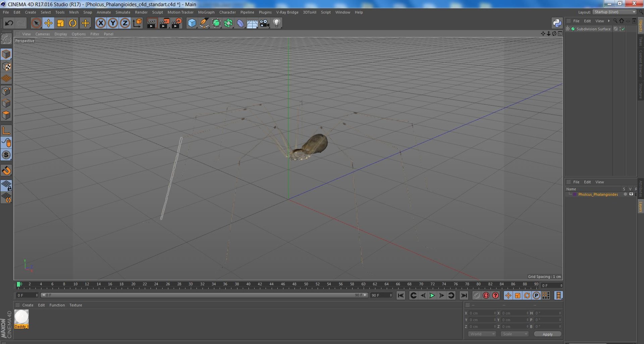The image size is (644, 344).
Task: Add a Cube primitive object
Action: pos(192,23)
